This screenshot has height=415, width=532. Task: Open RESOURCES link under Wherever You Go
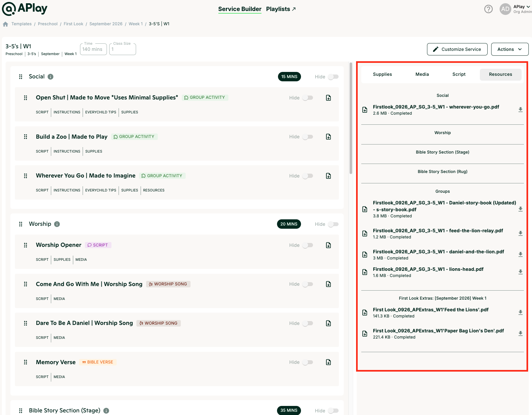154,190
